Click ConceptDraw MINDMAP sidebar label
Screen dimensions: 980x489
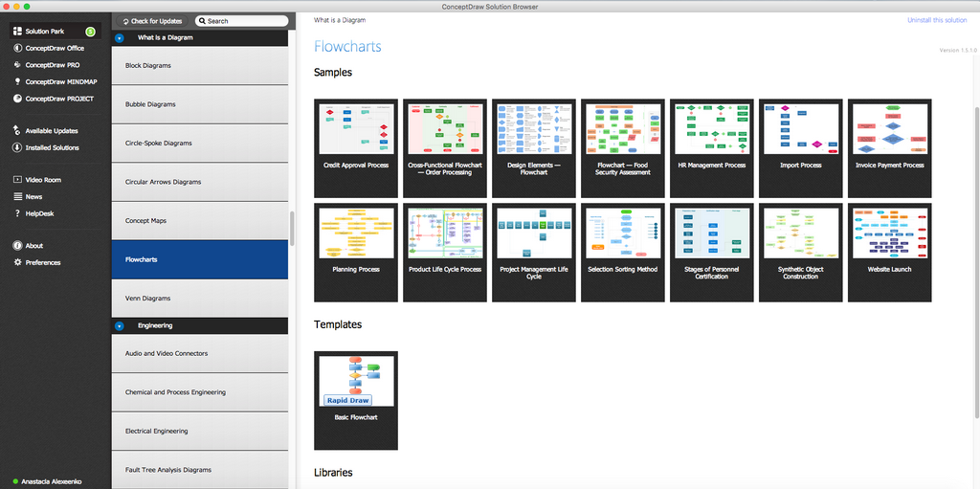click(61, 82)
